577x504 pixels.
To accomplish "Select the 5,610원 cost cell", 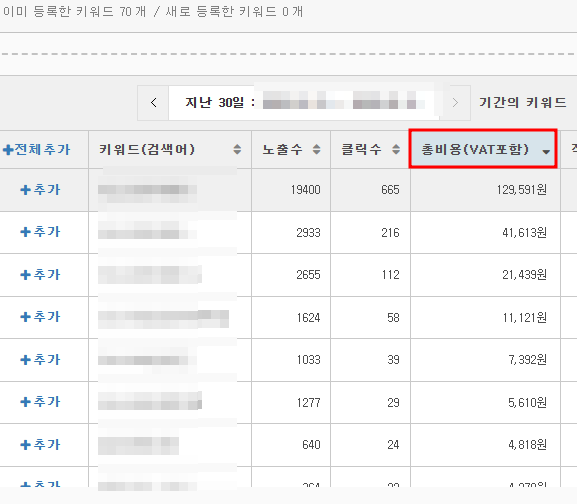I will (x=485, y=402).
